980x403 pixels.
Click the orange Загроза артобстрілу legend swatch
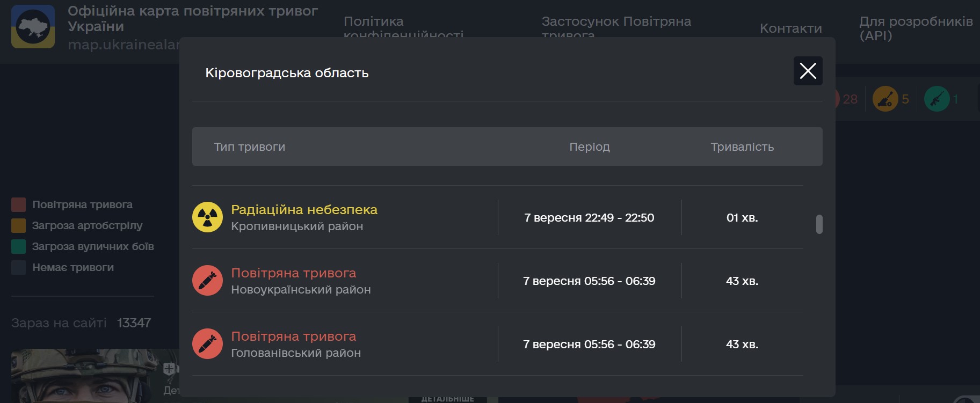point(18,225)
